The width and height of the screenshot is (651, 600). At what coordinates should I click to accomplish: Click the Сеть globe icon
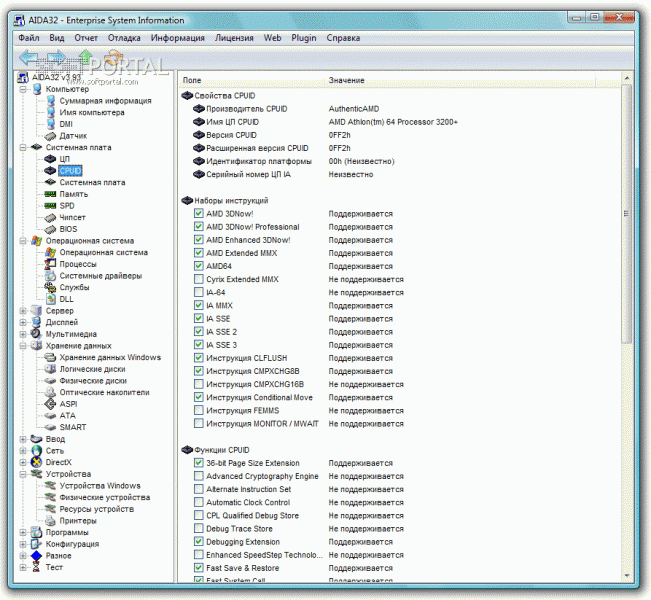(x=36, y=450)
